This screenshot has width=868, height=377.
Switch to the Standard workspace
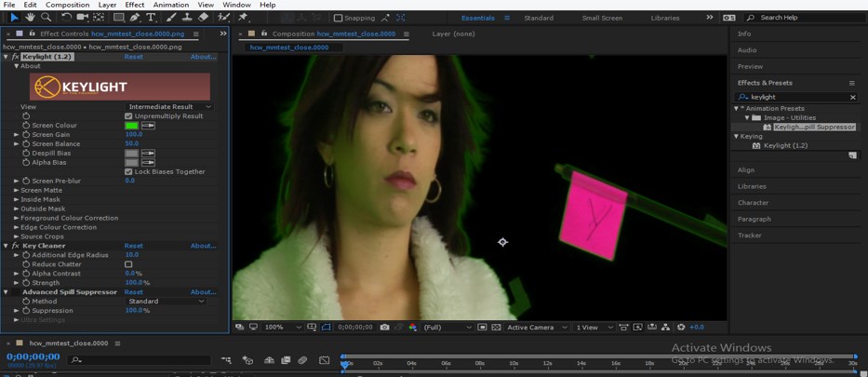[x=539, y=18]
